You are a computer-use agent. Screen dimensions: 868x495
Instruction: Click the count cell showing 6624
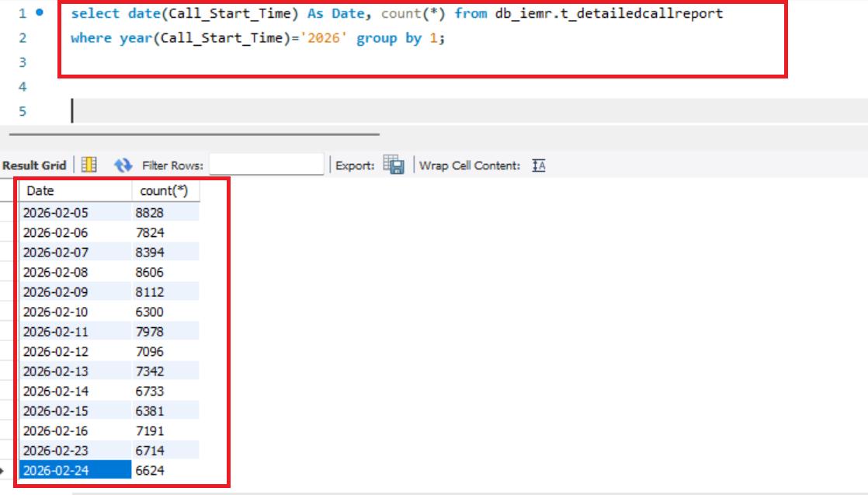click(165, 471)
